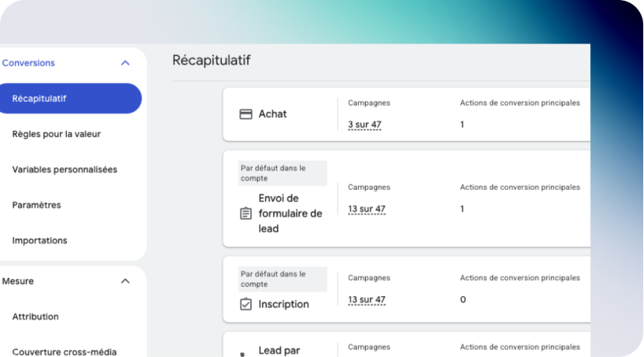
Task: Click the Inscription checkmark icon
Action: (245, 304)
